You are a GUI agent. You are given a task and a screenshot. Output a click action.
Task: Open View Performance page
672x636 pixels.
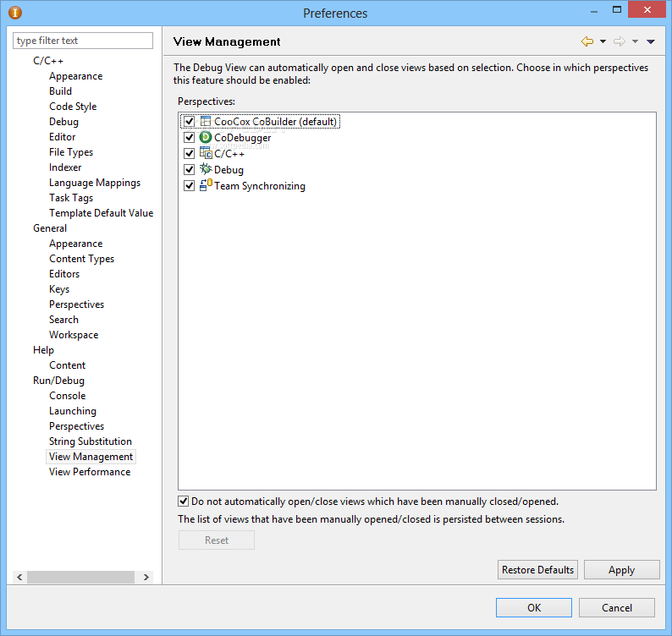coord(90,472)
